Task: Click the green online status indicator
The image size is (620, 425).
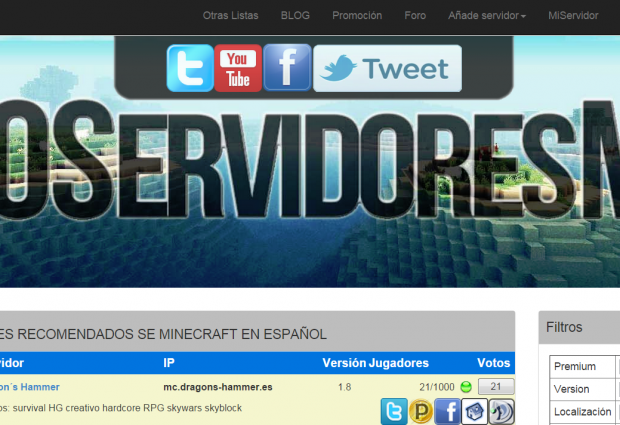Action: (466, 387)
